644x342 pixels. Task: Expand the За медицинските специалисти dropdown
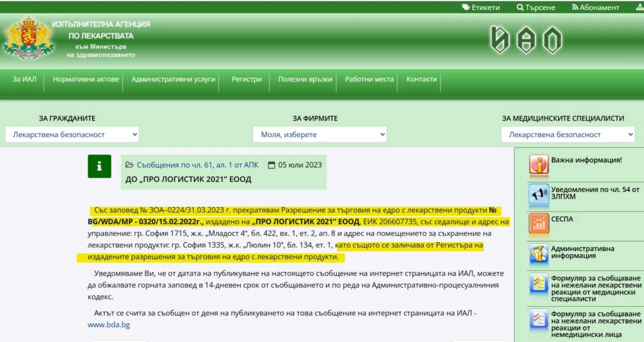pyautogui.click(x=568, y=135)
